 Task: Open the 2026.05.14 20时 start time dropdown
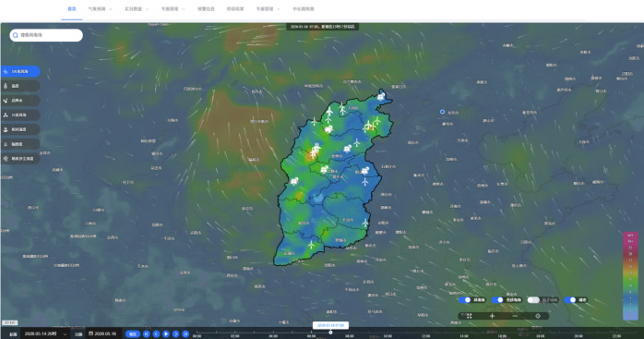(x=45, y=334)
